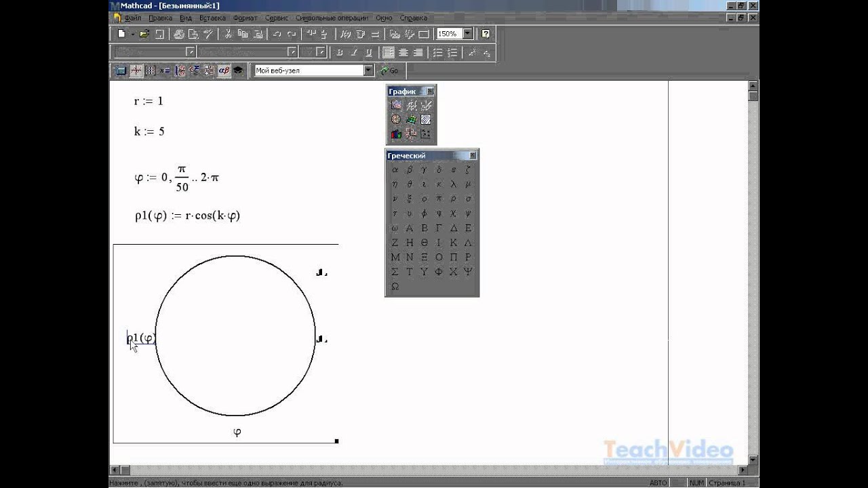Open the New document arrow dropdown
Image resolution: width=868 pixels, height=488 pixels.
(132, 34)
